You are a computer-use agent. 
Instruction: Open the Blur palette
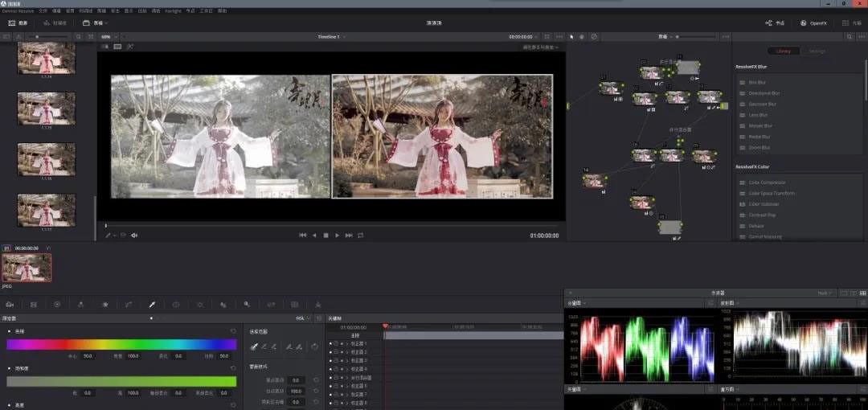tap(223, 305)
